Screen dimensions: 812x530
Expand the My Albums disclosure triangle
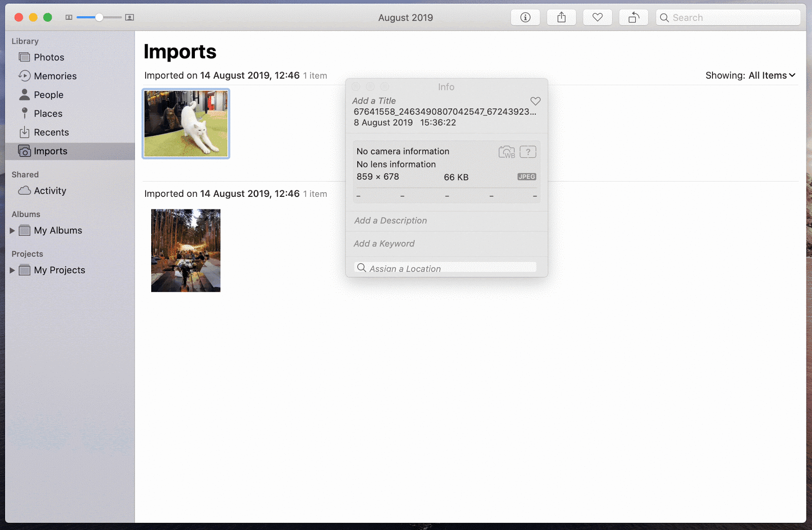pyautogui.click(x=12, y=231)
